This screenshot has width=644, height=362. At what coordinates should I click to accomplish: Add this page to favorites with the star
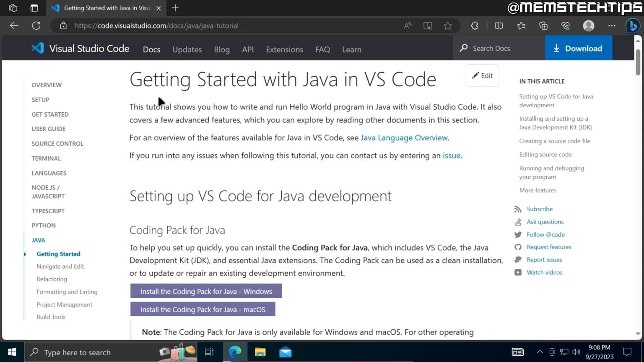[x=448, y=26]
